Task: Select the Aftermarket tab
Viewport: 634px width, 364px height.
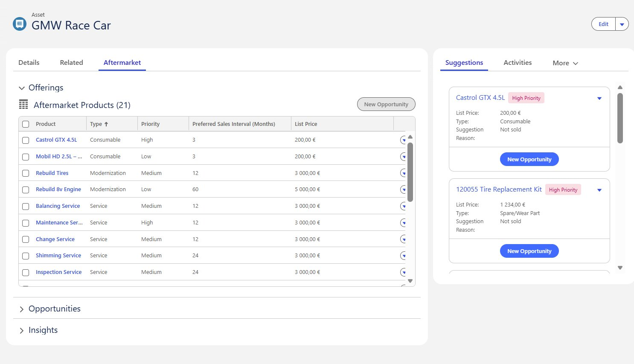Action: pos(122,63)
